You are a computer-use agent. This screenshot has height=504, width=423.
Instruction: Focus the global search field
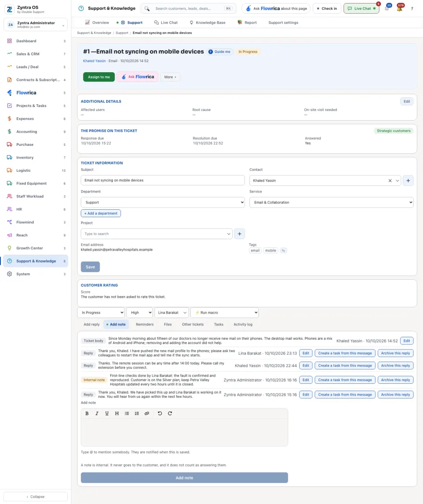tap(188, 9)
